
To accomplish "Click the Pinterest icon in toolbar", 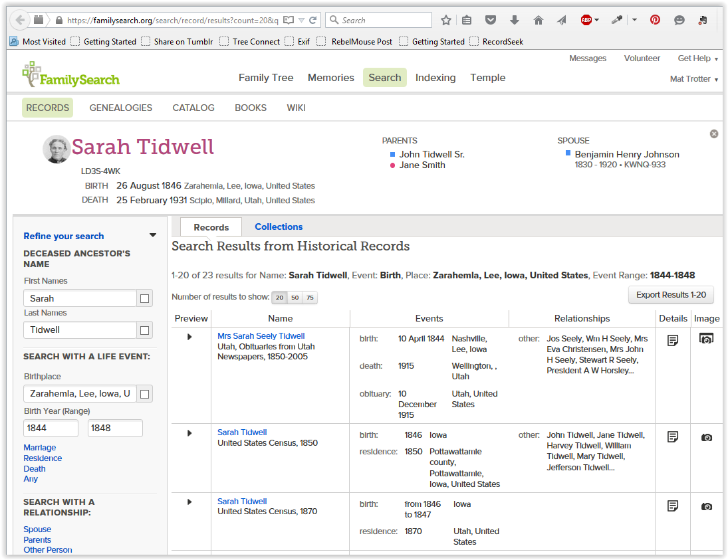I will point(655,20).
